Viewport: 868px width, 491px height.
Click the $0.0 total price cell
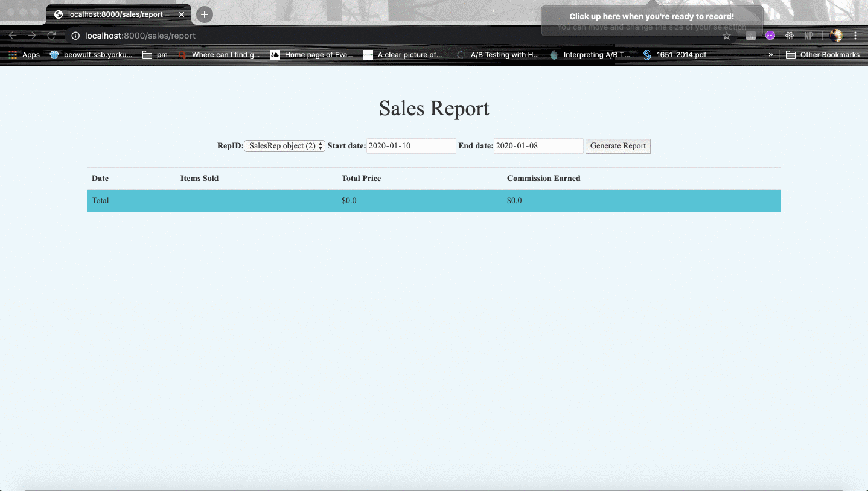[349, 201]
